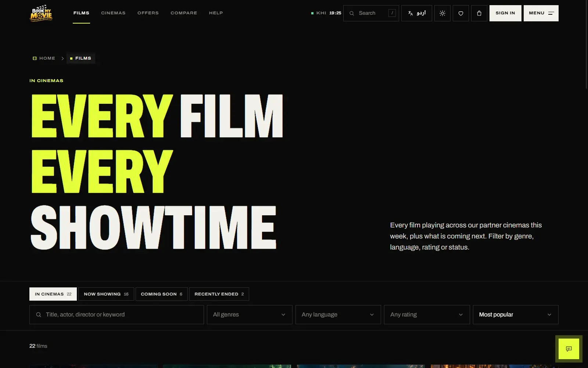This screenshot has width=588, height=368.
Task: Open the Menu hamburger button
Action: pyautogui.click(x=541, y=13)
